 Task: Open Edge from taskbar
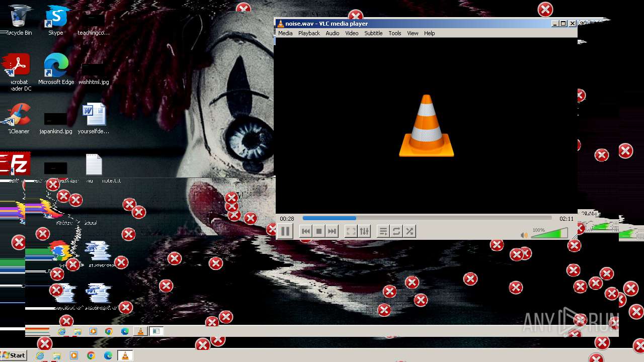pyautogui.click(x=108, y=355)
